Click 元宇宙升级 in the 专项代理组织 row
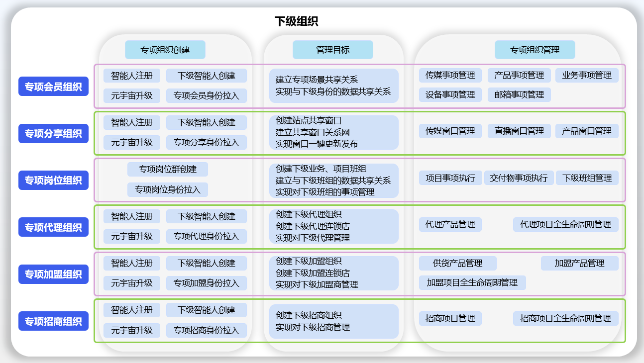The width and height of the screenshot is (644, 363). click(132, 236)
